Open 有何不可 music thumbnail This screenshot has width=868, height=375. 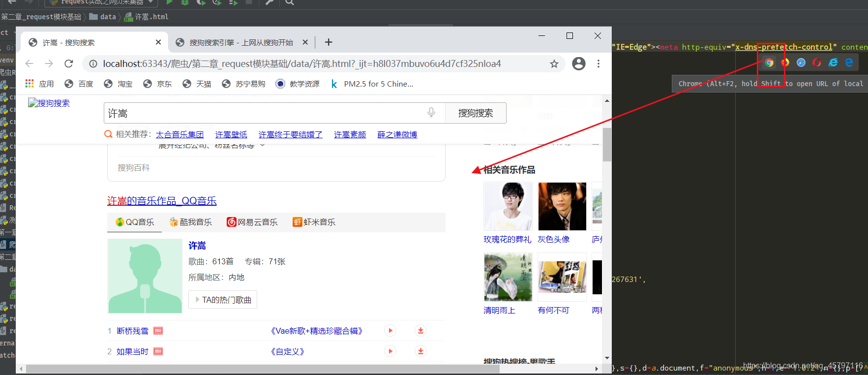point(562,277)
